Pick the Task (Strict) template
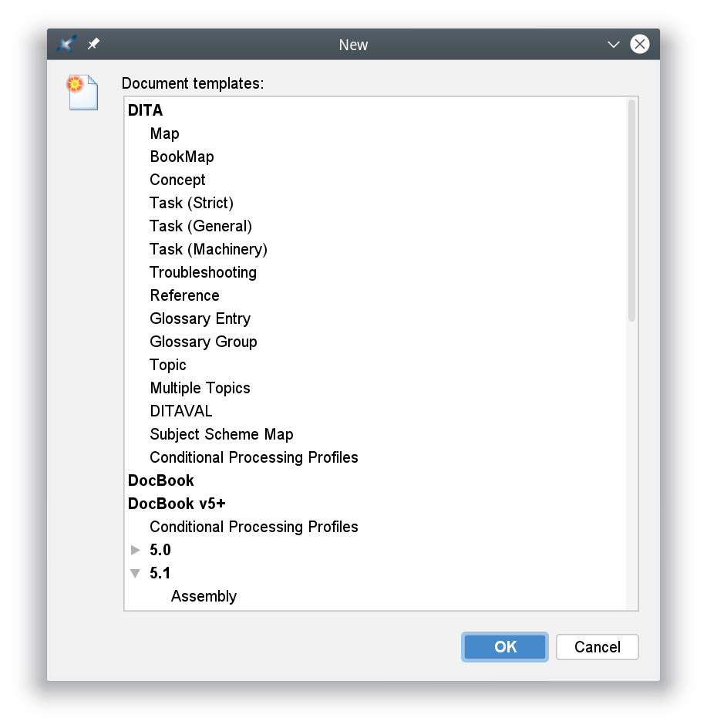 [191, 203]
